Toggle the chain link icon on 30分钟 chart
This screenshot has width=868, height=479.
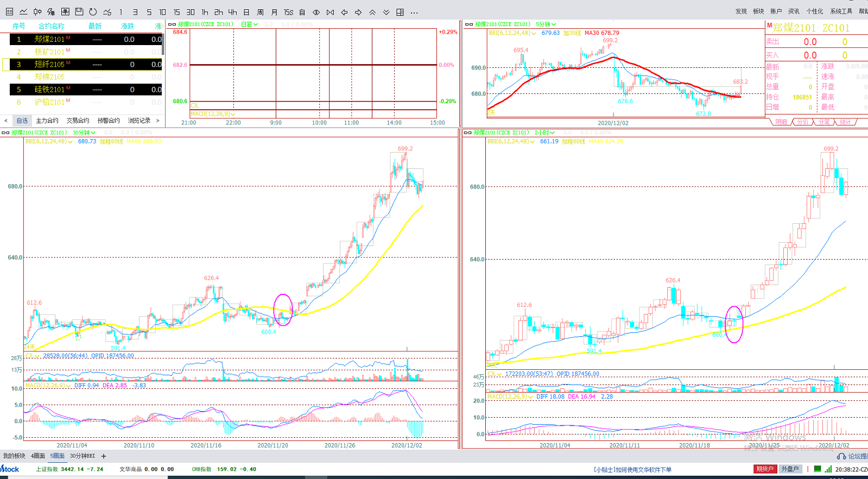point(5,133)
